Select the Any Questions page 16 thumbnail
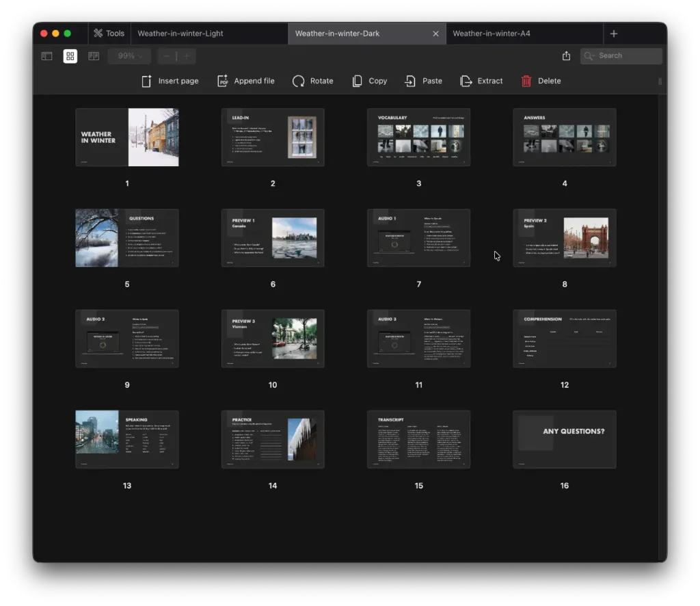This screenshot has height=606, width=700. pos(564,439)
